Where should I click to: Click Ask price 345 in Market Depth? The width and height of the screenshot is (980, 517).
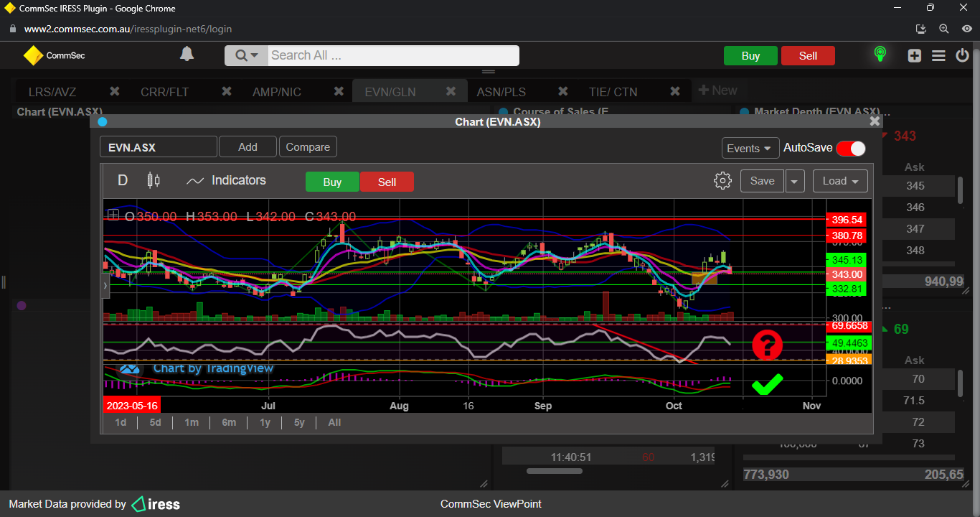[915, 186]
